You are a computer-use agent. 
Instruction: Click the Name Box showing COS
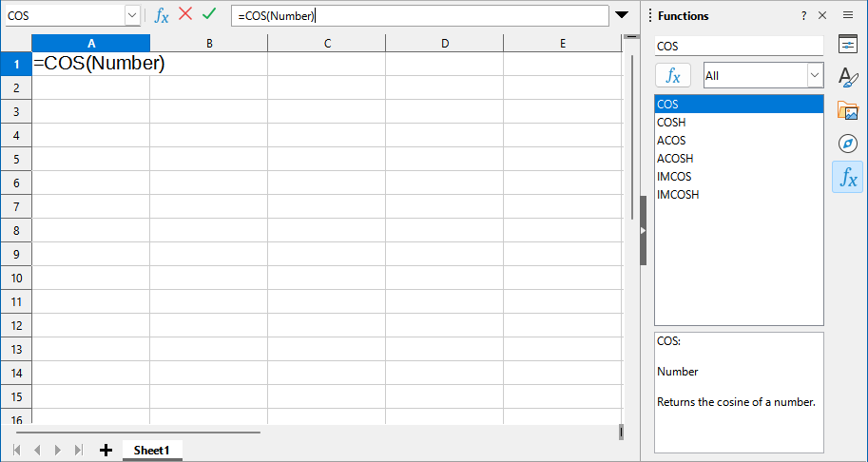(66, 15)
